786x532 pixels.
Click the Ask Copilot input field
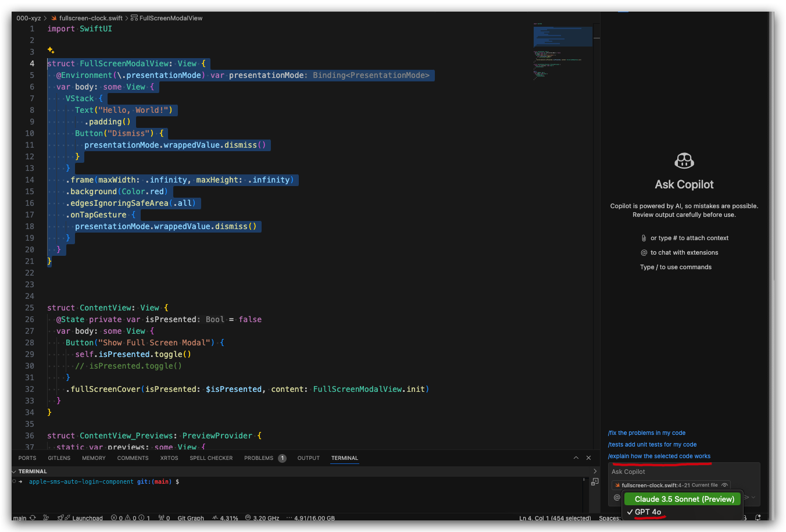(x=684, y=472)
